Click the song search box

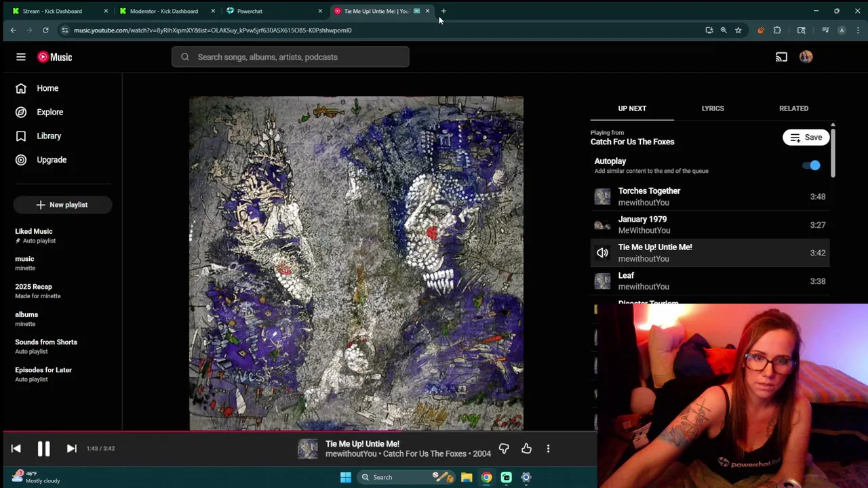pos(290,57)
